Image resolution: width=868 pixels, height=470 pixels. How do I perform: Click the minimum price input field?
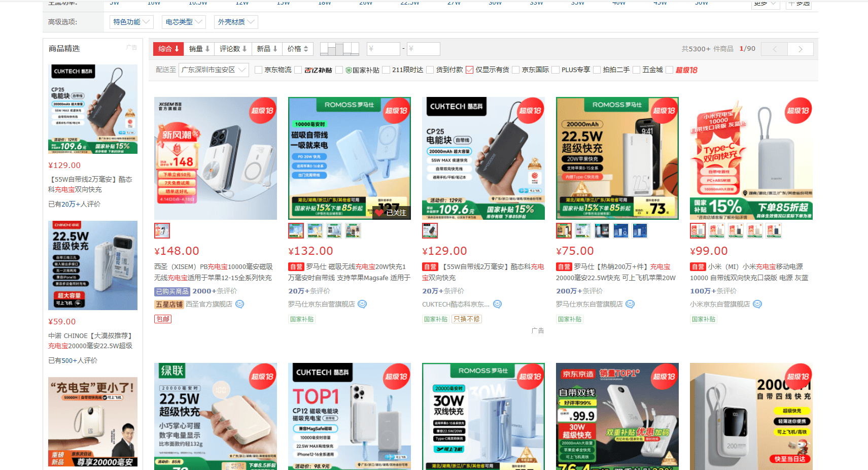coord(384,49)
